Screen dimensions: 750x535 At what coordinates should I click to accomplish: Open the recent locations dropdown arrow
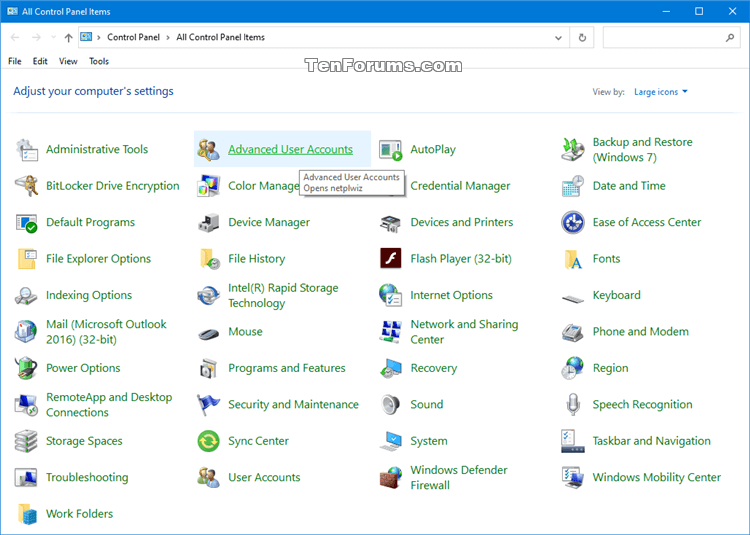coord(53,37)
